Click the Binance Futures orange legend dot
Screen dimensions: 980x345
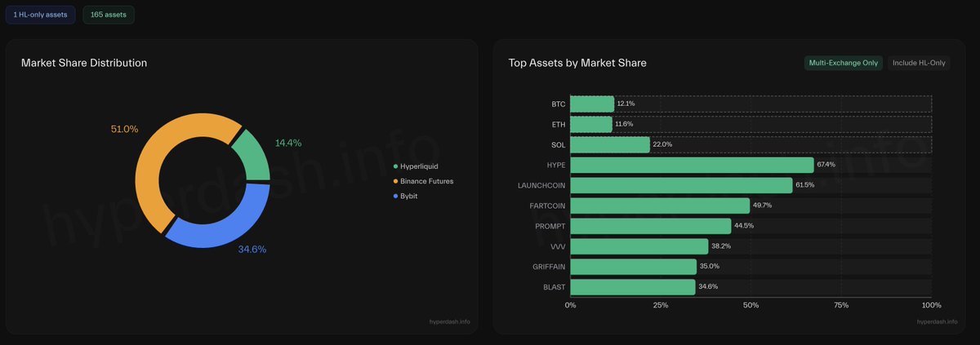[x=396, y=181]
